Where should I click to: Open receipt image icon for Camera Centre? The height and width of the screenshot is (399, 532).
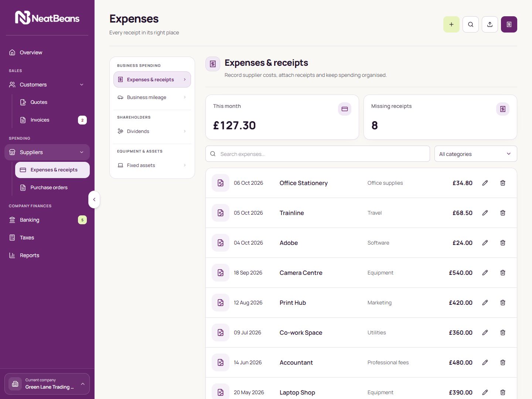click(x=221, y=273)
